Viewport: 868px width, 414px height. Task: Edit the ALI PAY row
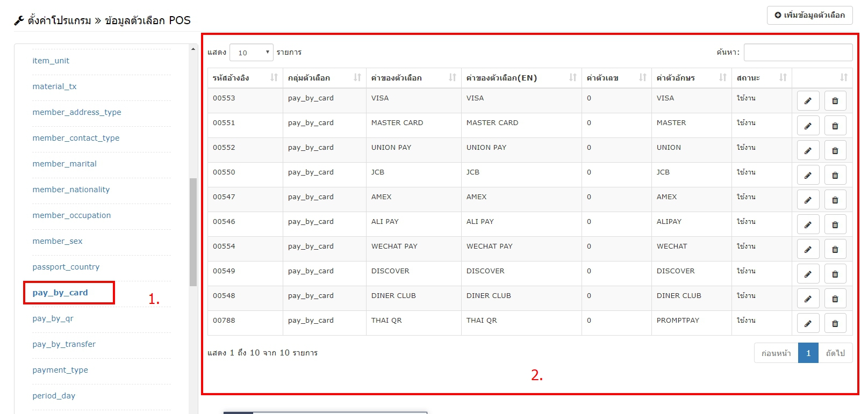tap(808, 224)
